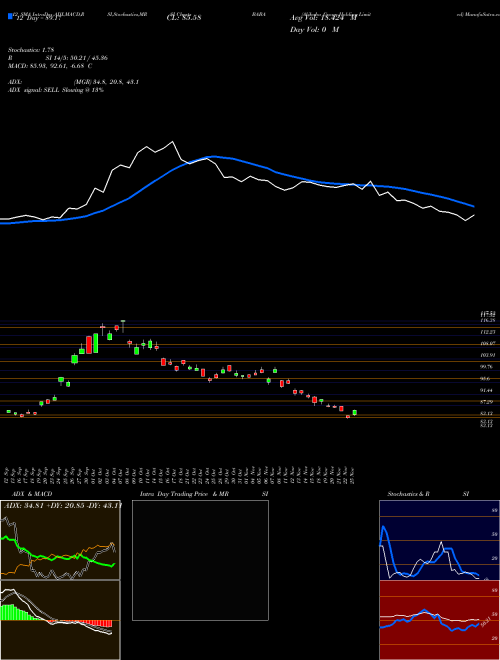Click the ADX 34.81 +DY -DY header text
Image resolution: width=500 pixels, height=660 pixels.
point(62,505)
